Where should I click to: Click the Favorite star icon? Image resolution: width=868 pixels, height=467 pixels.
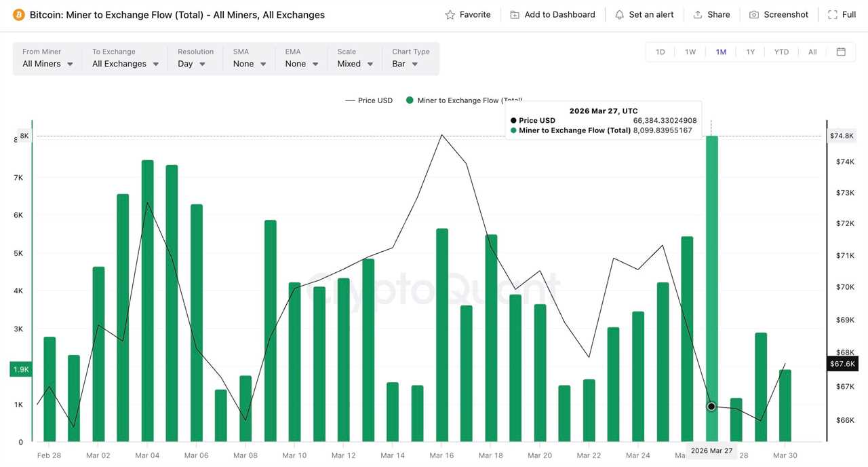(449, 14)
